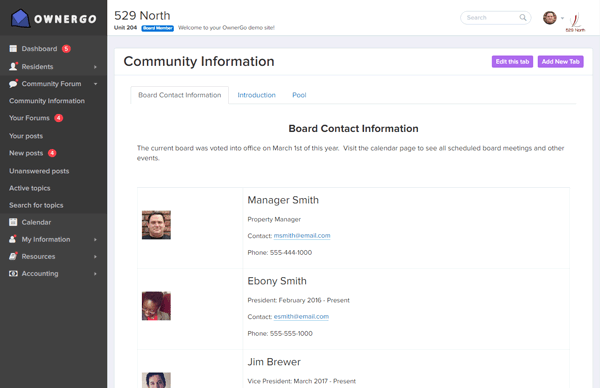The width and height of the screenshot is (600, 388).
Task: Click the Add New Tab button
Action: click(561, 62)
